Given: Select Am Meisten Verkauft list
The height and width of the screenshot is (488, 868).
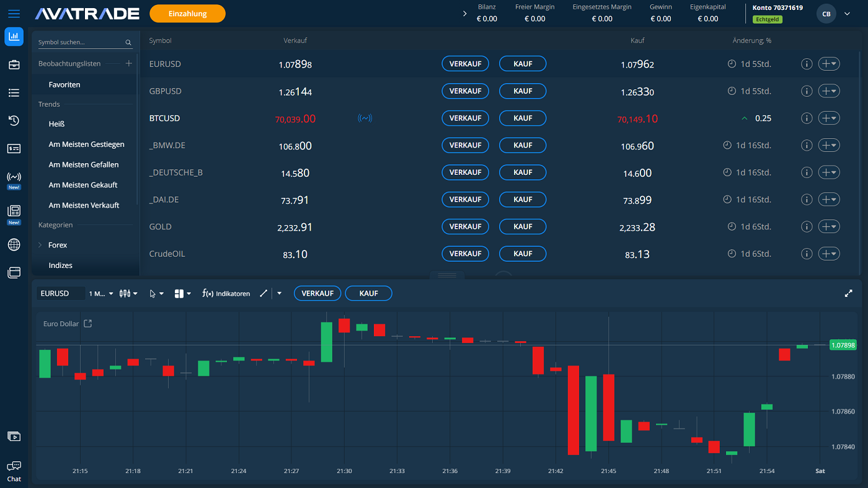Looking at the screenshot, I should click(x=84, y=205).
